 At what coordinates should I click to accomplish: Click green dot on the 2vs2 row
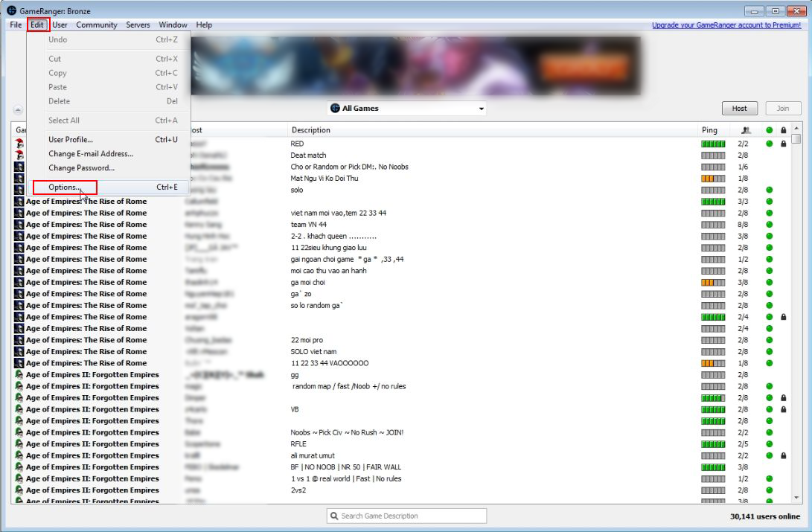click(x=770, y=490)
